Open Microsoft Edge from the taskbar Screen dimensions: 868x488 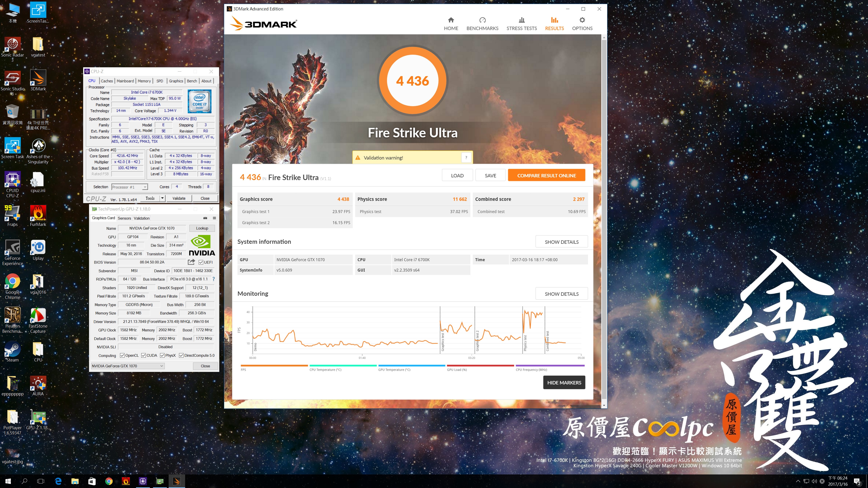[58, 481]
